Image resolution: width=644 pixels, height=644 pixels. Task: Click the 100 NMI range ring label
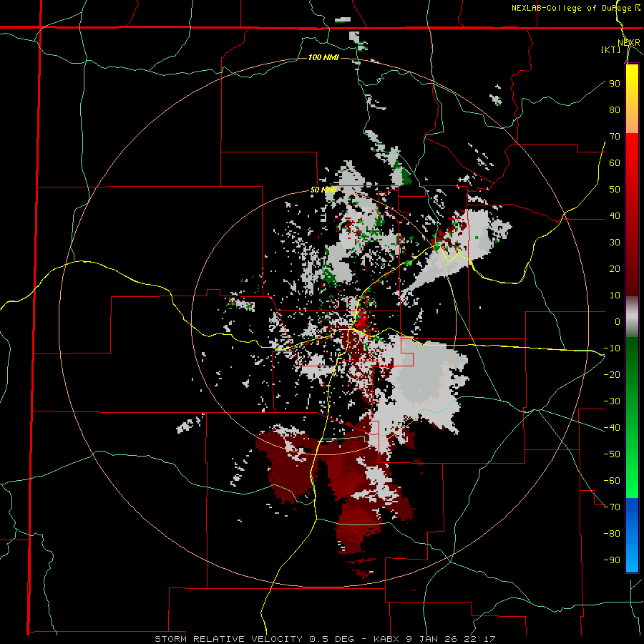[323, 57]
